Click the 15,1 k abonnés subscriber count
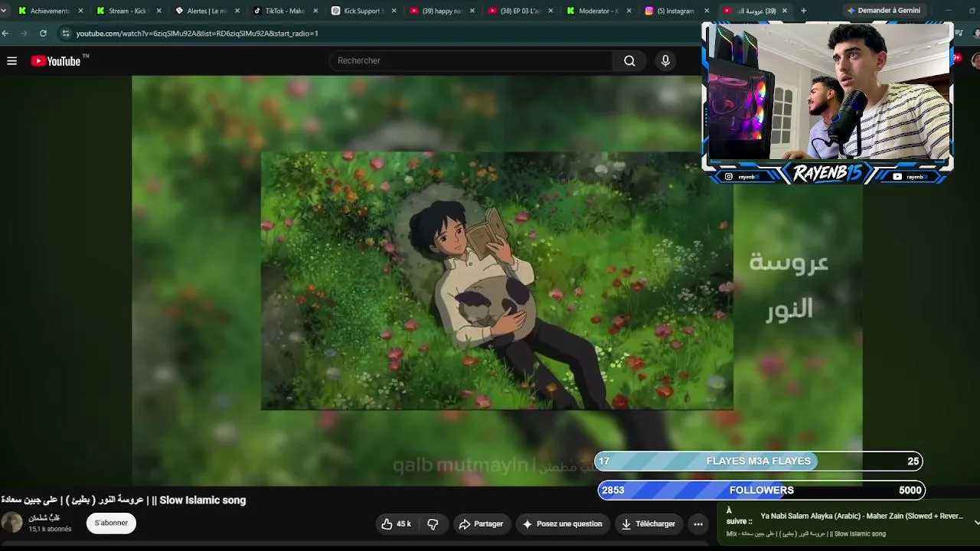Screen dimensions: 980x551 click(50, 530)
